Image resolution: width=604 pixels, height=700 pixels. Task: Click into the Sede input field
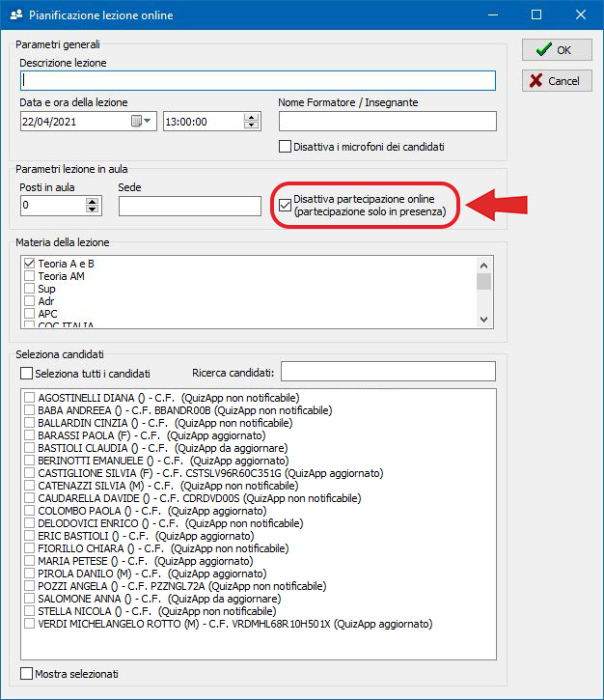(x=190, y=206)
